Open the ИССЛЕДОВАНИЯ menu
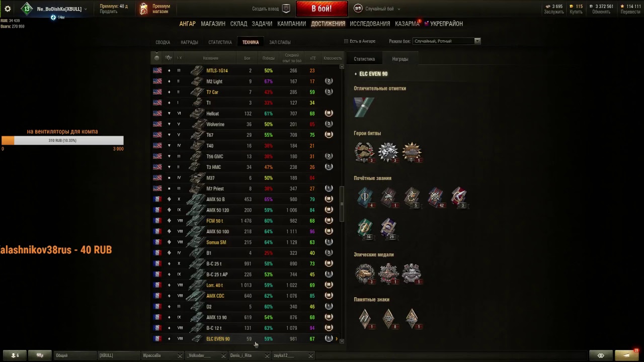The width and height of the screenshot is (644, 362). [370, 24]
